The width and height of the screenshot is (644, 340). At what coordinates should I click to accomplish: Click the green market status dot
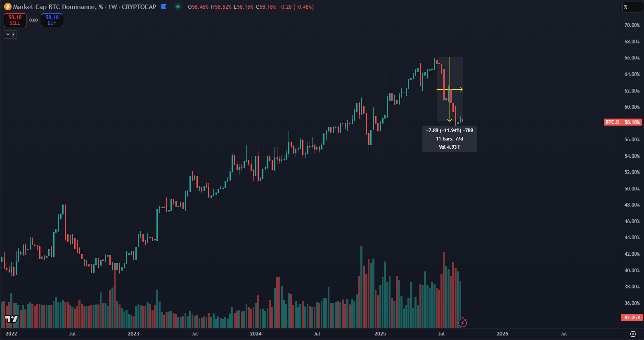pyautogui.click(x=178, y=7)
